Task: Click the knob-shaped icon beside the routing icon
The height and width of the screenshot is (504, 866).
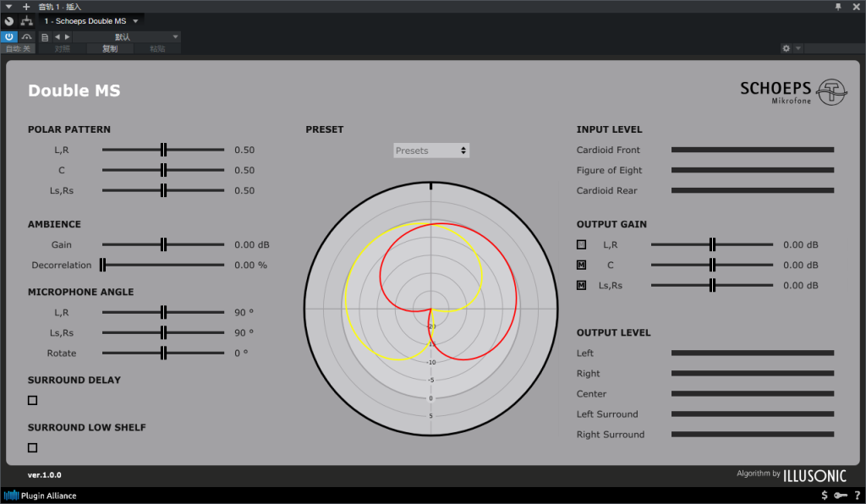Action: point(8,21)
